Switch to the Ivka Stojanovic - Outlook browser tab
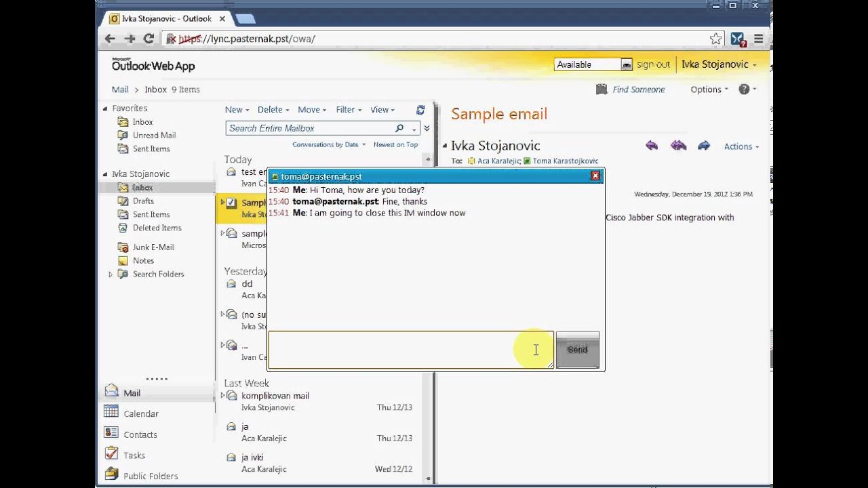 pos(166,18)
